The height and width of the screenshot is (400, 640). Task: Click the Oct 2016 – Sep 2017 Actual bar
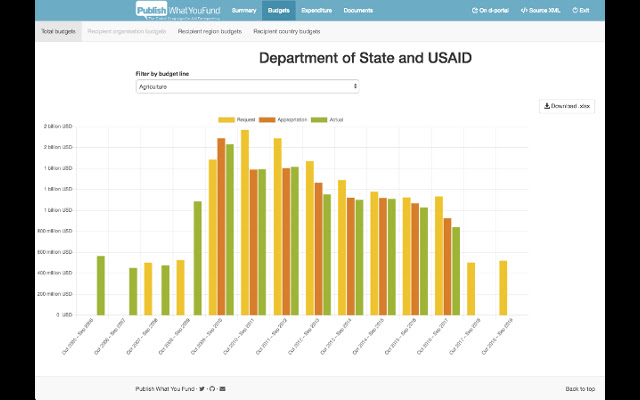pyautogui.click(x=456, y=271)
